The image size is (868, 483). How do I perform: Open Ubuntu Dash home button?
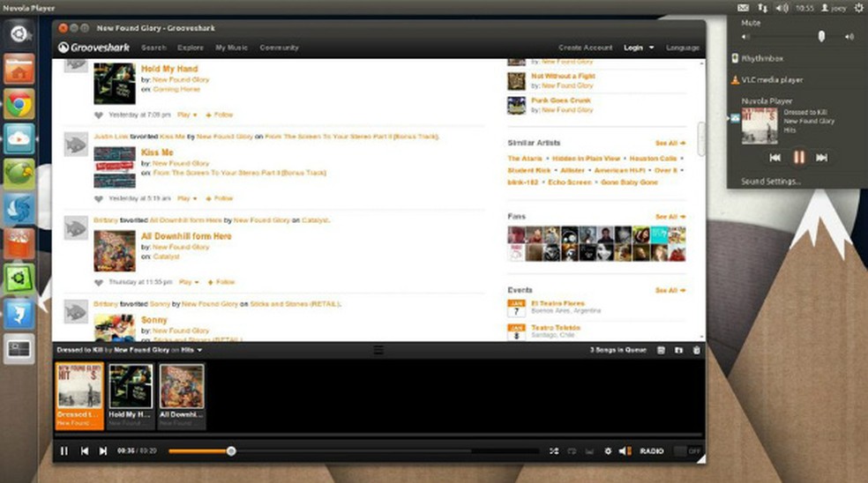click(19, 33)
